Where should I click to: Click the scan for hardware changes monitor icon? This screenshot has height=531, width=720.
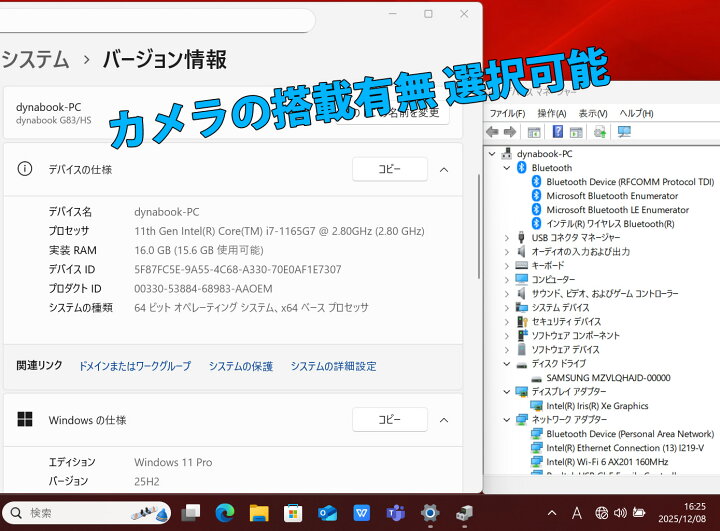click(624, 132)
